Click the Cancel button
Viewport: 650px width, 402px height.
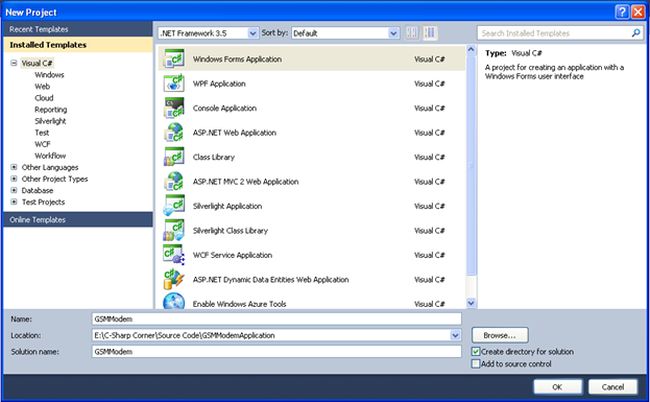click(x=613, y=387)
